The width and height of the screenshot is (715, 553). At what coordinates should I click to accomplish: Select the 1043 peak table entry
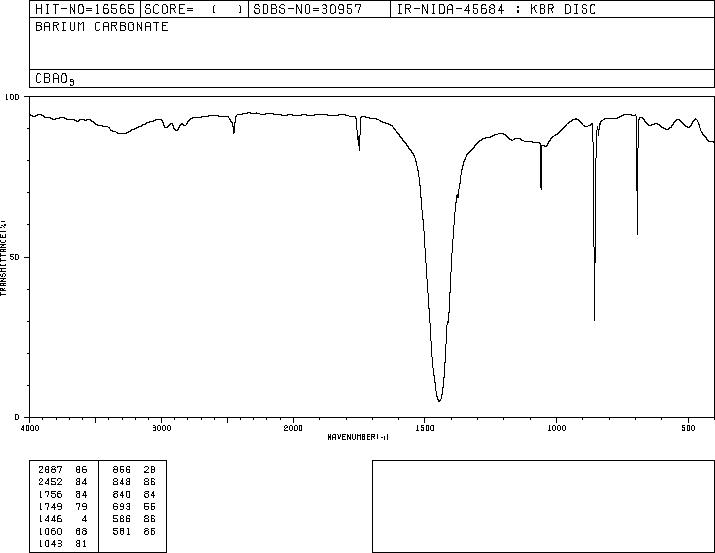point(63,543)
